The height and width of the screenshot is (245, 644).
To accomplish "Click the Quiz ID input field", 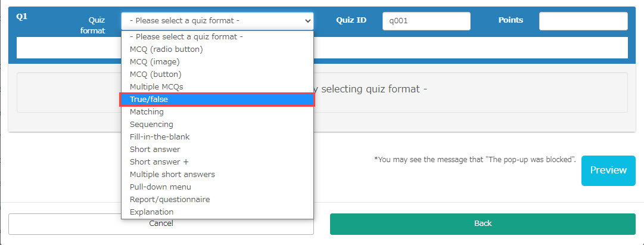I will tap(426, 21).
